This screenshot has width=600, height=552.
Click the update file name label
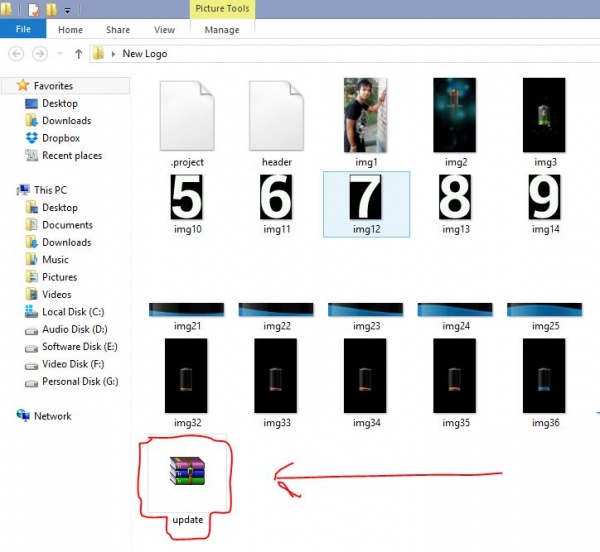click(188, 519)
